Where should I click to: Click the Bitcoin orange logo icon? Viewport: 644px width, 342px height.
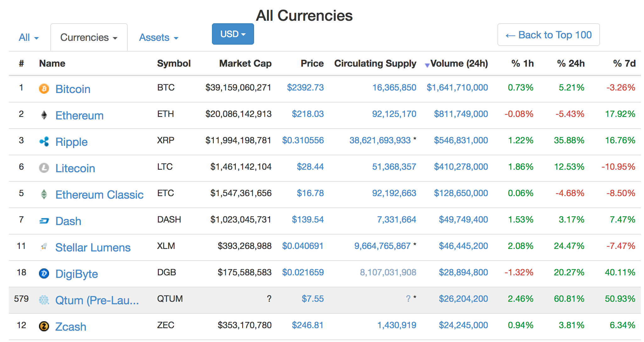(44, 89)
